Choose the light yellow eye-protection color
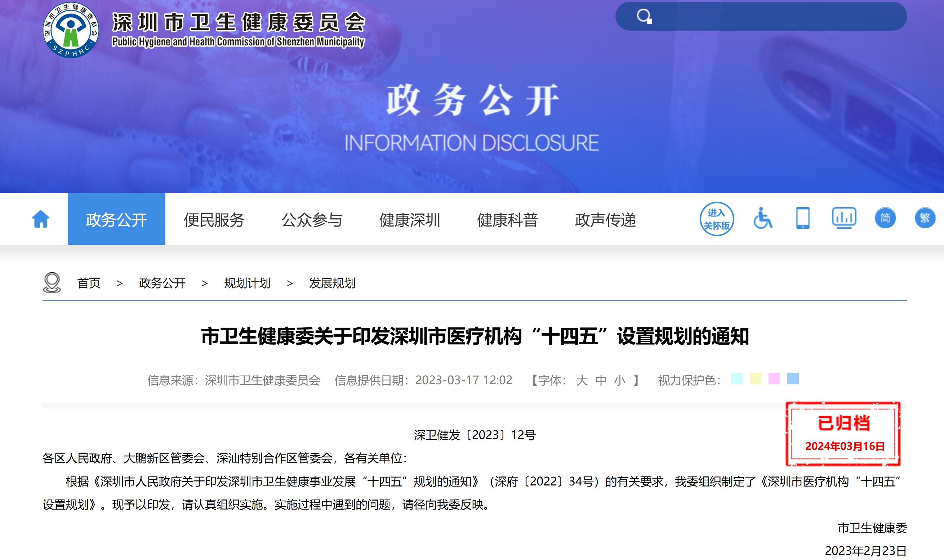Viewport: 944px width, 560px height. click(x=755, y=378)
